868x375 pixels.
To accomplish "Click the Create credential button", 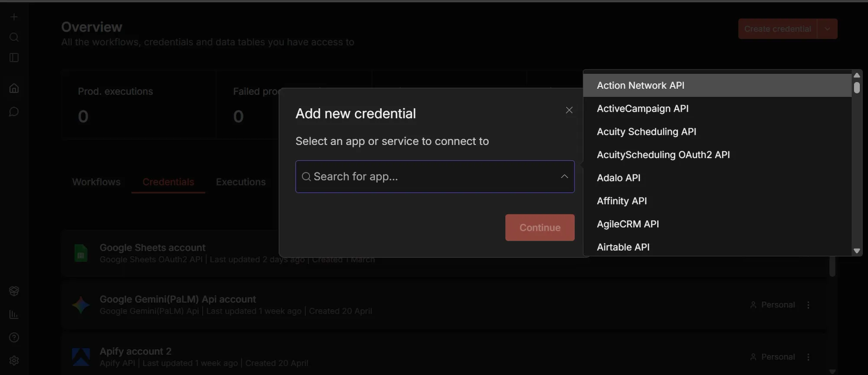I will click(x=777, y=29).
